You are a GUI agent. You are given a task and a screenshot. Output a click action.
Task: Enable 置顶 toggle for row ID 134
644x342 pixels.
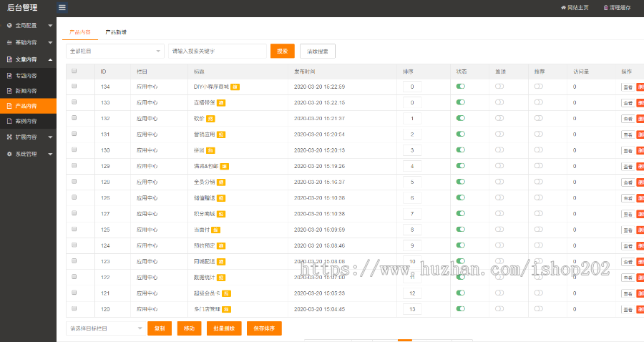[x=499, y=87]
